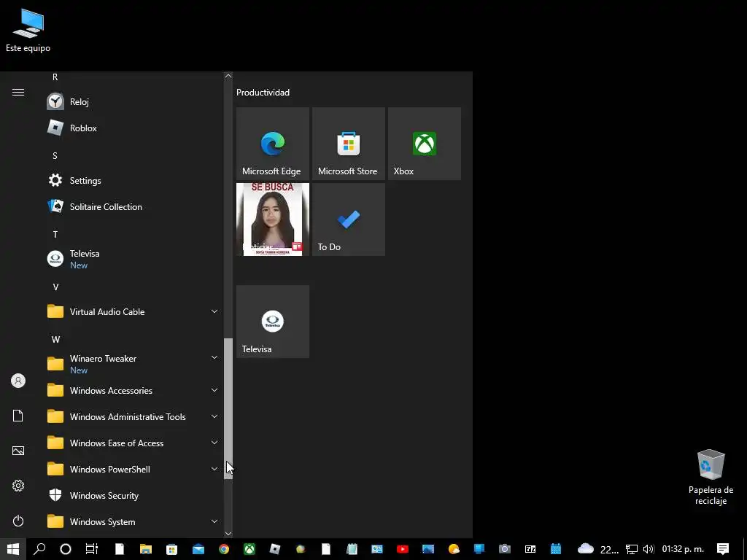Click the app list scroll down arrow
This screenshot has height=560, width=747.
(228, 534)
